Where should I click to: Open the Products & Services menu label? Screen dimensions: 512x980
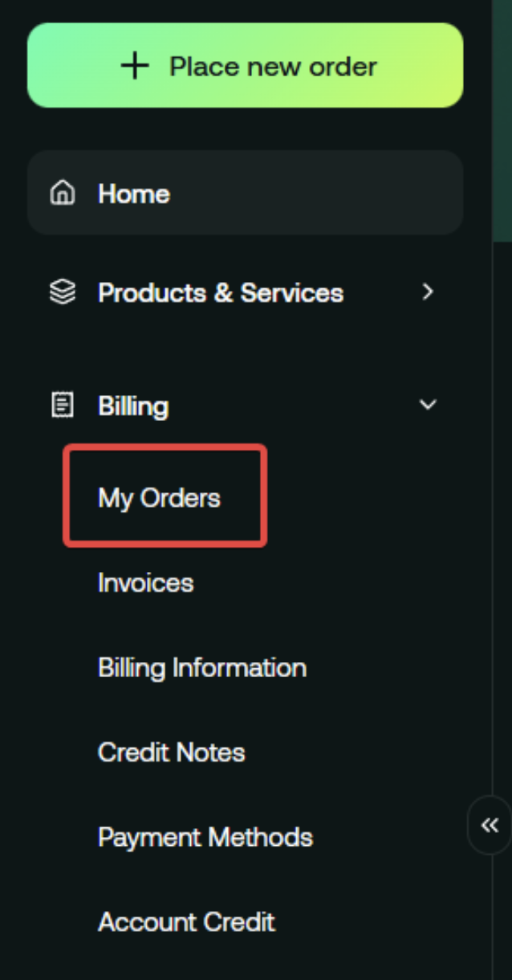[221, 292]
